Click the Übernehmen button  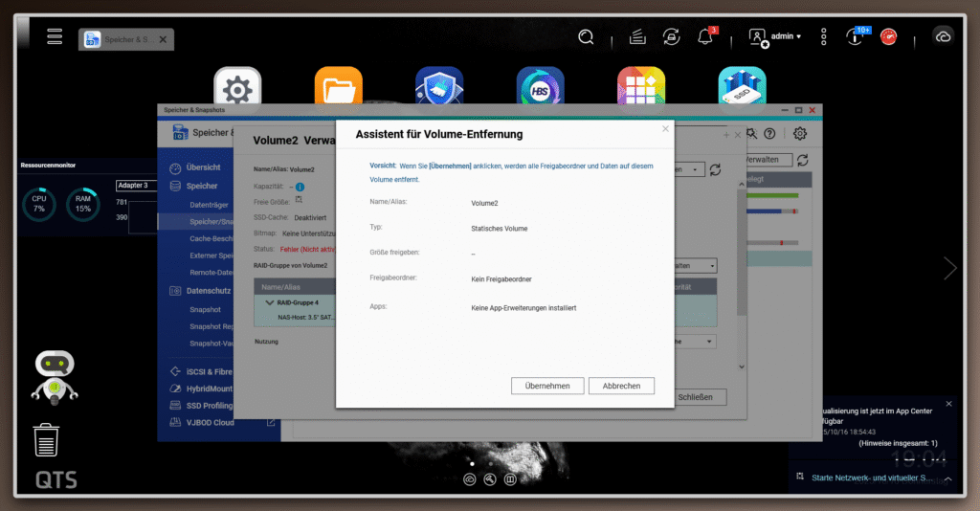547,386
